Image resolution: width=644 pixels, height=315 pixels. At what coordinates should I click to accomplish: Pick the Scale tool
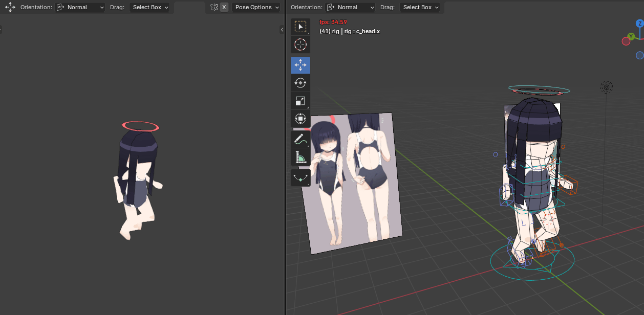(300, 101)
